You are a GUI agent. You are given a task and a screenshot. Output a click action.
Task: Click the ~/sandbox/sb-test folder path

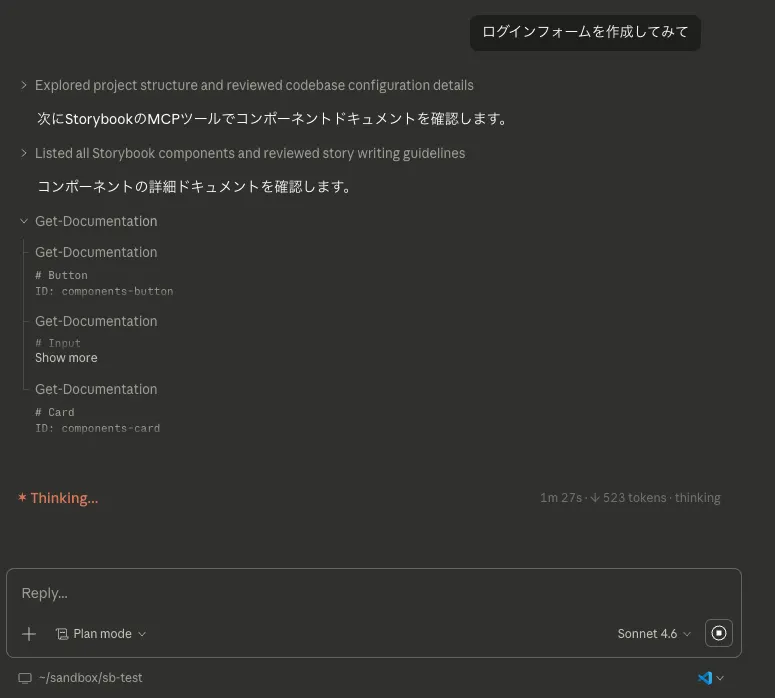(x=90, y=678)
